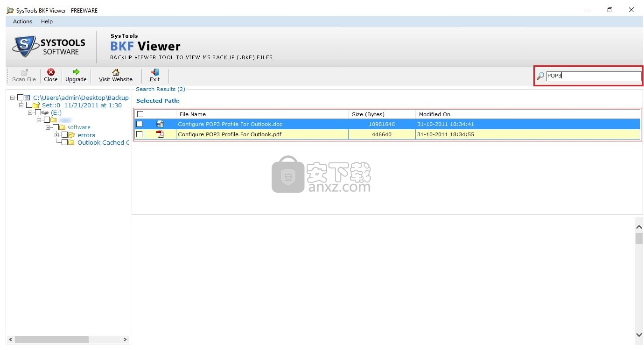Open the Actions menu
The height and width of the screenshot is (350, 644).
[x=22, y=21]
